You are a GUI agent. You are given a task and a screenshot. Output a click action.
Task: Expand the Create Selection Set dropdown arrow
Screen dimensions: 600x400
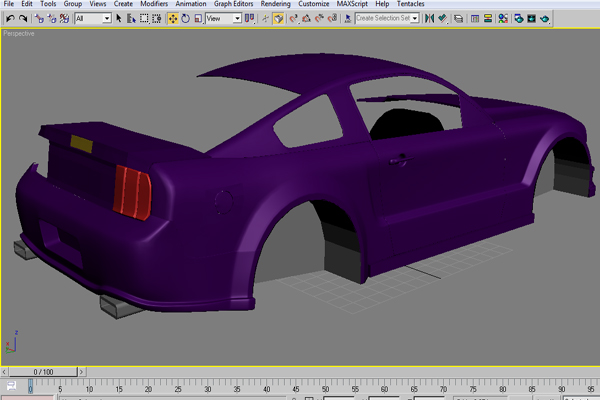415,18
